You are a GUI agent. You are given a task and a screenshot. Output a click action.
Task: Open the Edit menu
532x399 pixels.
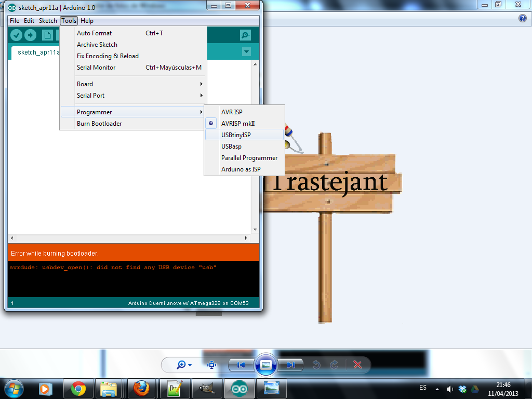click(29, 21)
